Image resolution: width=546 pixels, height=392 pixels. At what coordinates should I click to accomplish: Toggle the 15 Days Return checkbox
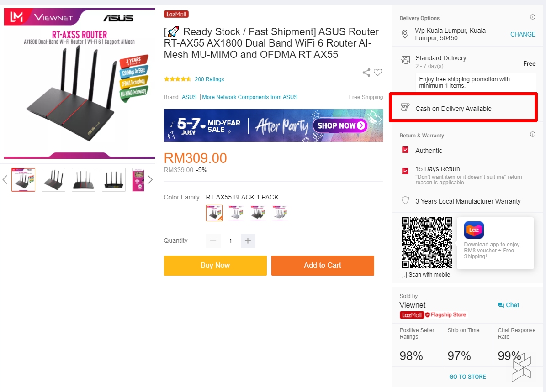(405, 170)
